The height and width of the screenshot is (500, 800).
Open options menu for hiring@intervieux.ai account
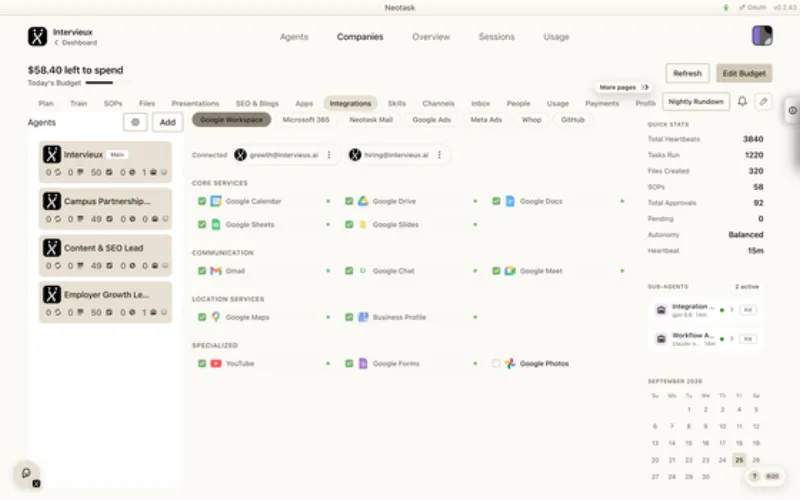coord(439,155)
